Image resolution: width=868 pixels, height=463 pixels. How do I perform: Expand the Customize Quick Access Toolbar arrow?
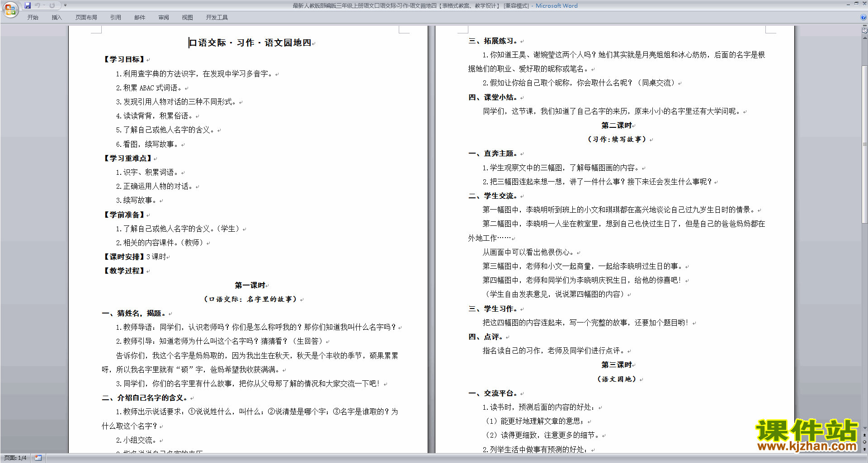coord(65,5)
